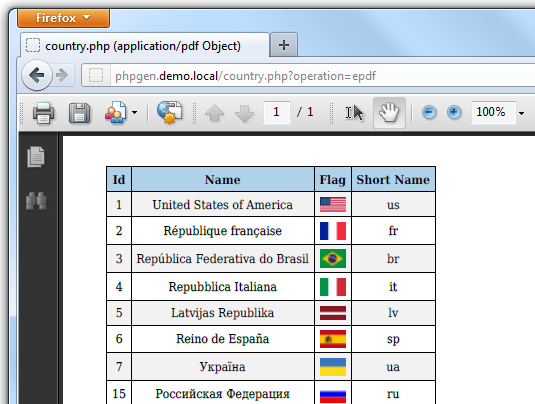Click the site identity icon in address bar

(x=96, y=75)
